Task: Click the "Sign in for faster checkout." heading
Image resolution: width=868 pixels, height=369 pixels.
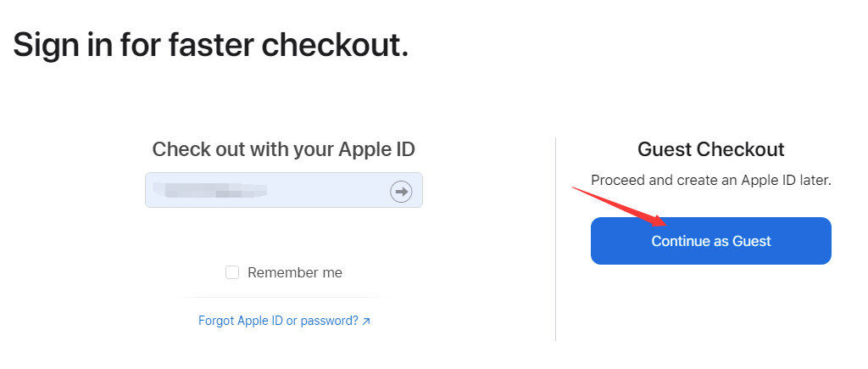Action: click(x=211, y=44)
